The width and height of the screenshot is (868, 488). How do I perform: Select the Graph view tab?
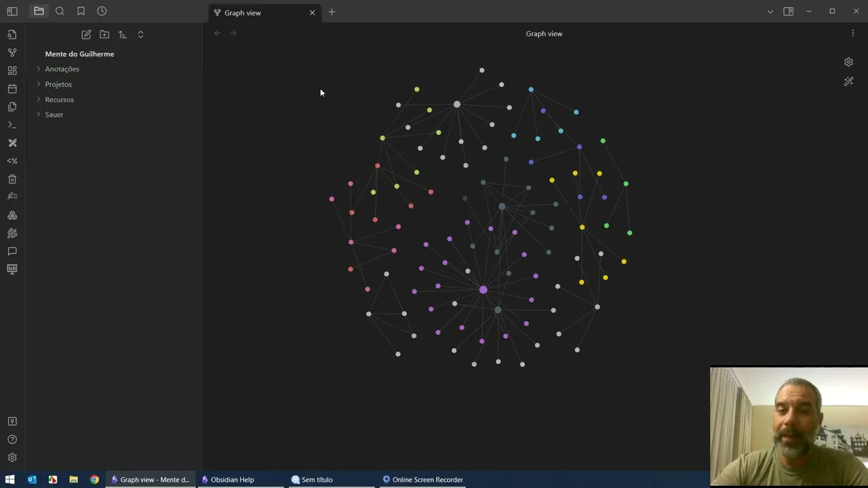264,13
